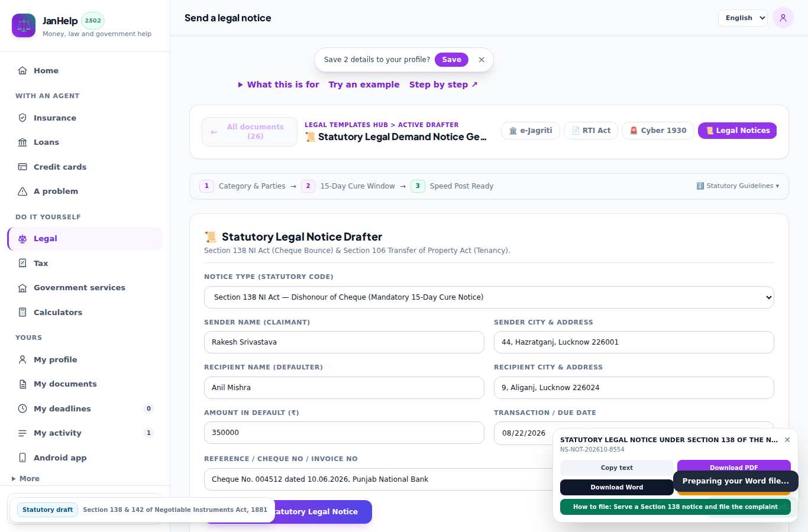
Task: Open the user account avatar icon
Action: point(783,18)
